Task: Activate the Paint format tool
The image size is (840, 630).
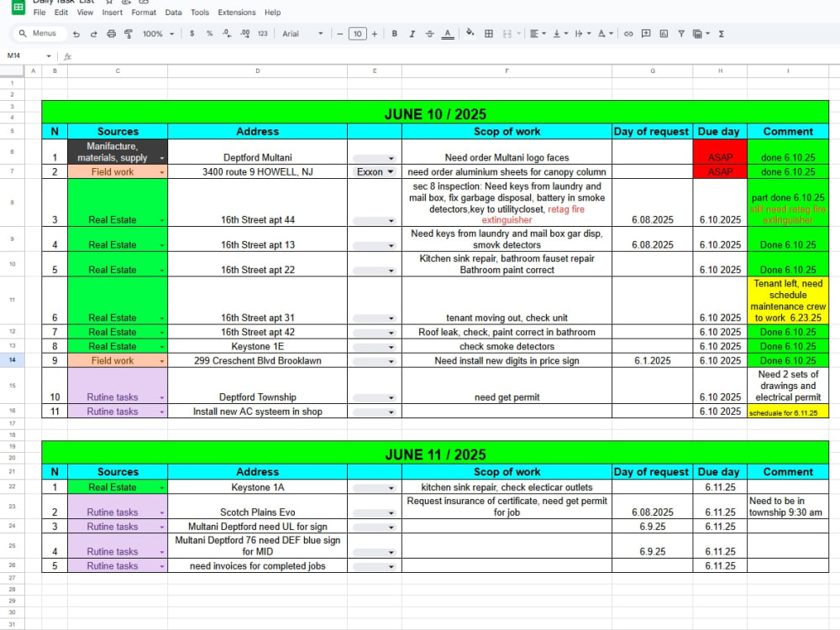Action: [x=129, y=34]
